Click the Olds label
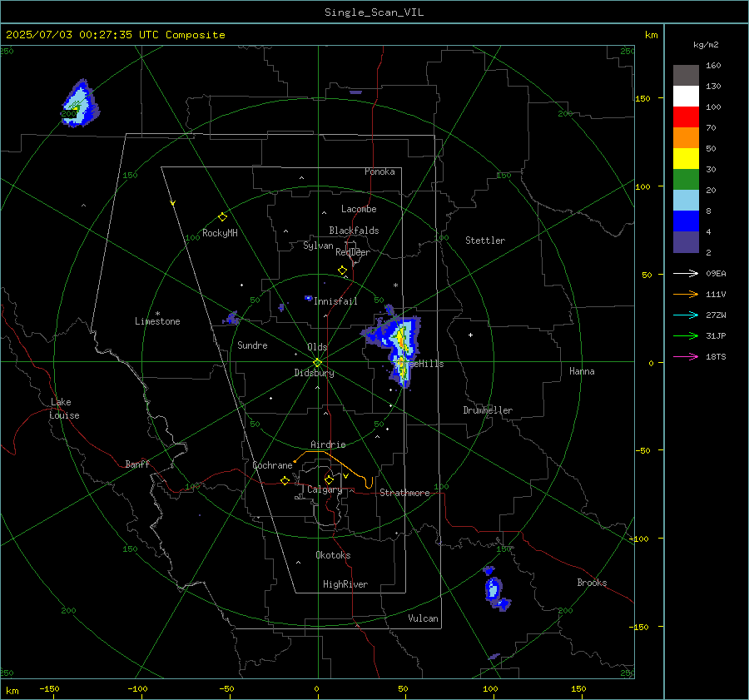The height and width of the screenshot is (700, 749). 317,347
